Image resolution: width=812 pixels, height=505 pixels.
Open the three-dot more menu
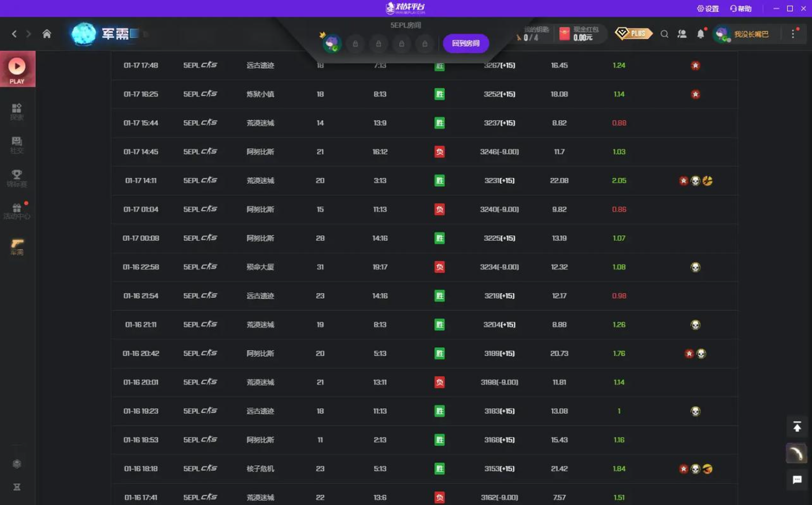click(793, 34)
